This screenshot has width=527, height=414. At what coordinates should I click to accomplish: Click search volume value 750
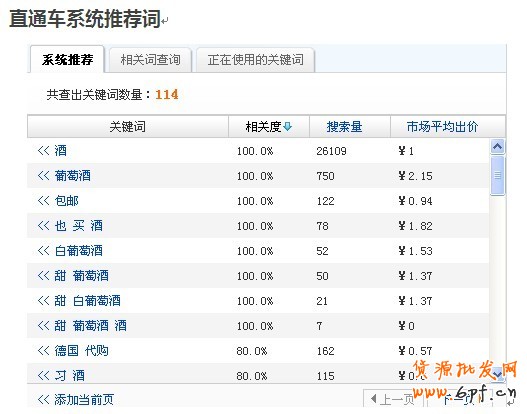[x=325, y=176]
